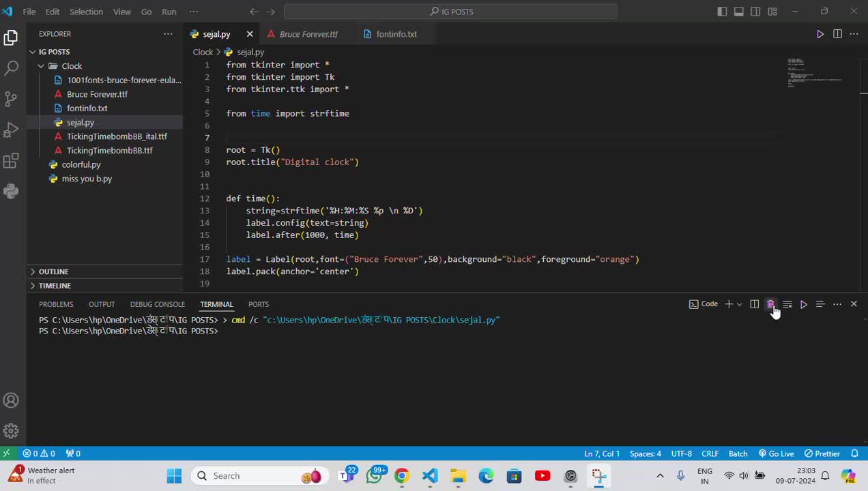The image size is (868, 491).
Task: Go back with the navigation arrow
Action: [254, 12]
